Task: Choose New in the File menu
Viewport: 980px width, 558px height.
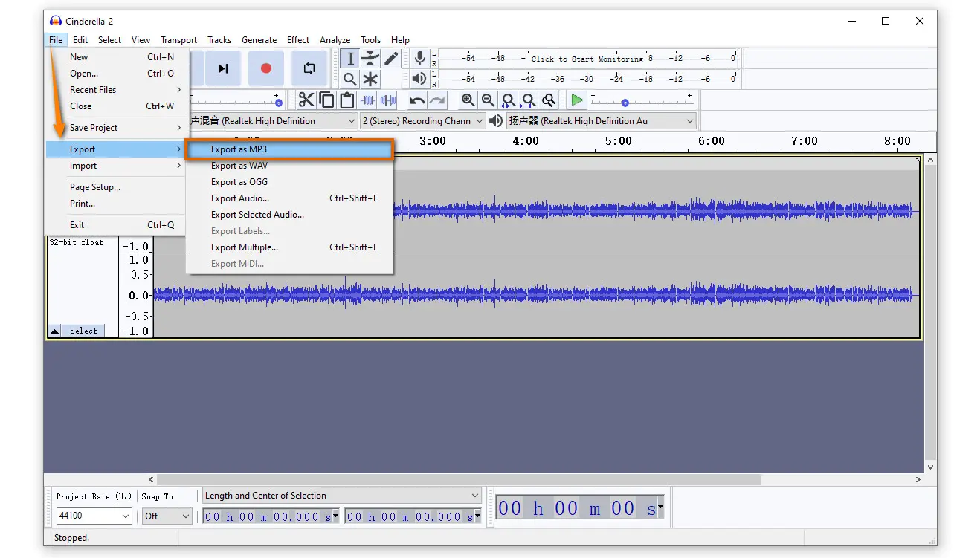Action: 116,57
